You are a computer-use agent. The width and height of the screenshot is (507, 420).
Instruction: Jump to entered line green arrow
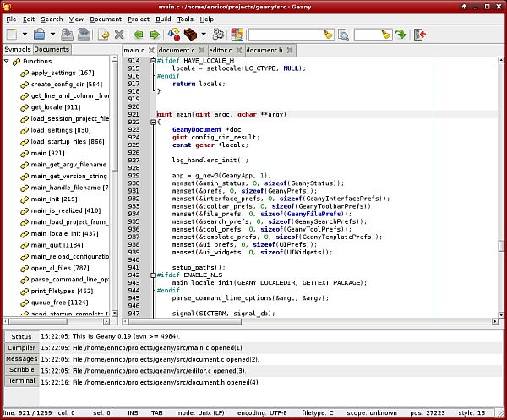click(401, 35)
